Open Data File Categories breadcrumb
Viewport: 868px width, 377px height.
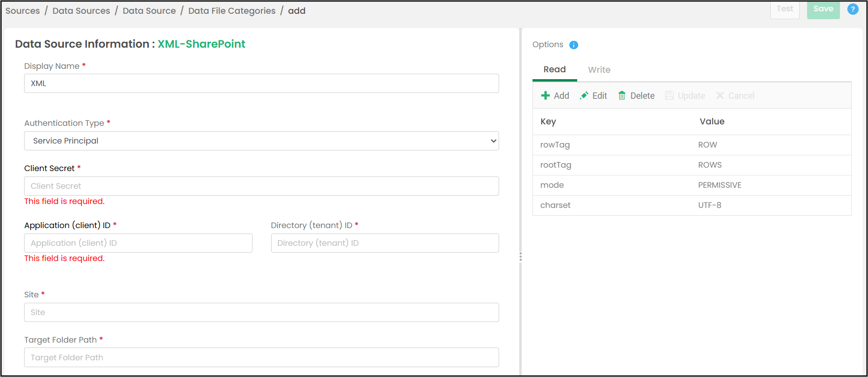point(232,11)
